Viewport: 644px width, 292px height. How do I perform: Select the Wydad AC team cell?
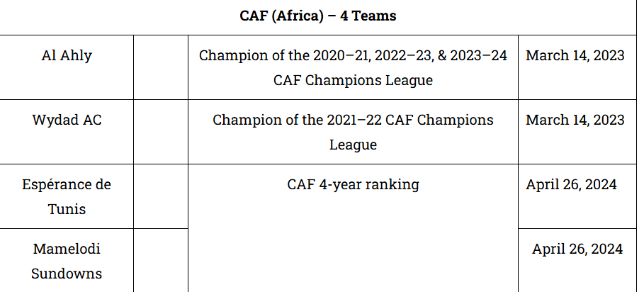pyautogui.click(x=67, y=120)
